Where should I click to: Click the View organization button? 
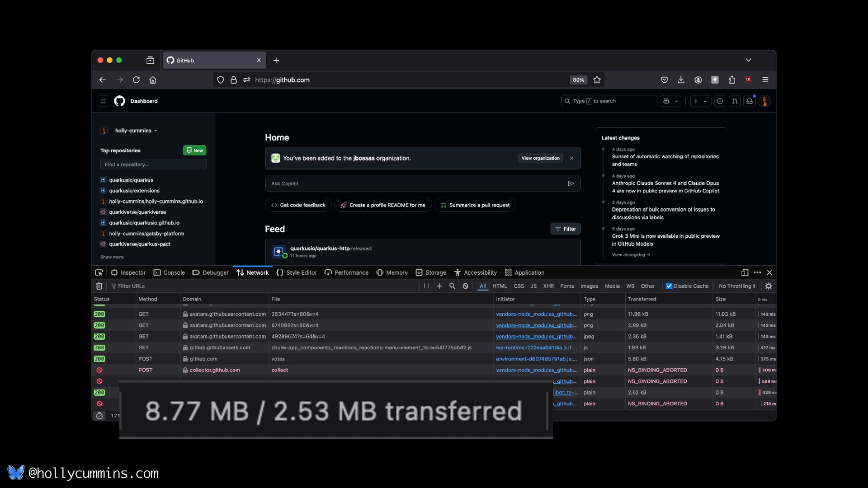540,158
